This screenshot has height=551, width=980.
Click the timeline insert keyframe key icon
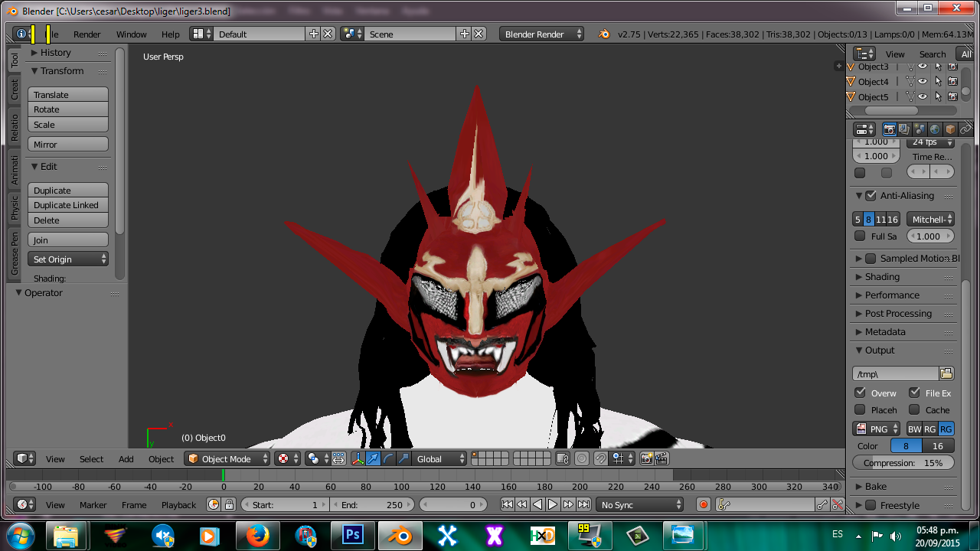[822, 504]
